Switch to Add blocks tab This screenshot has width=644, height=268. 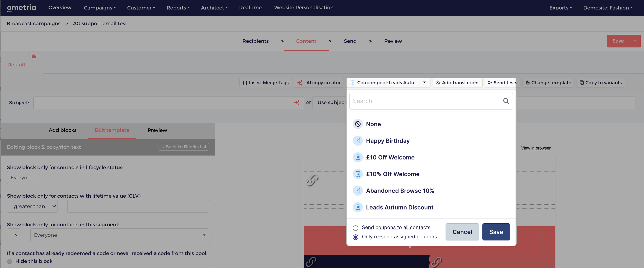click(63, 130)
